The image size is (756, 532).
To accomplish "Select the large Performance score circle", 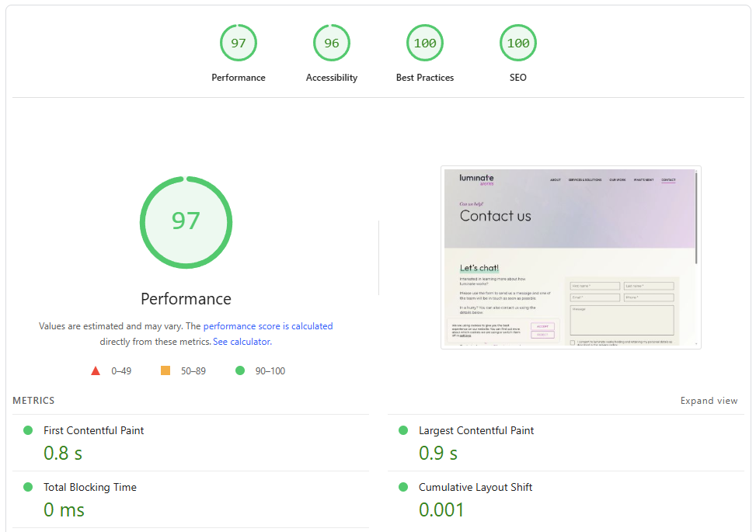I will [x=186, y=222].
